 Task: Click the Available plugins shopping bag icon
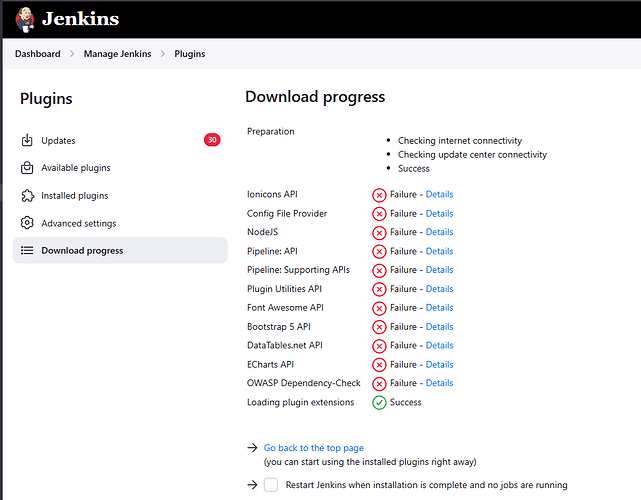click(x=27, y=168)
